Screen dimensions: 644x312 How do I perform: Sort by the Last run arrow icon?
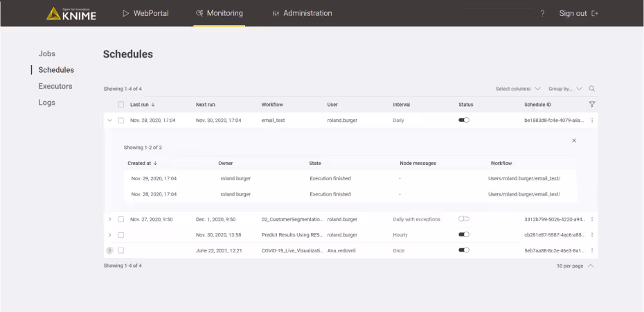(x=153, y=105)
